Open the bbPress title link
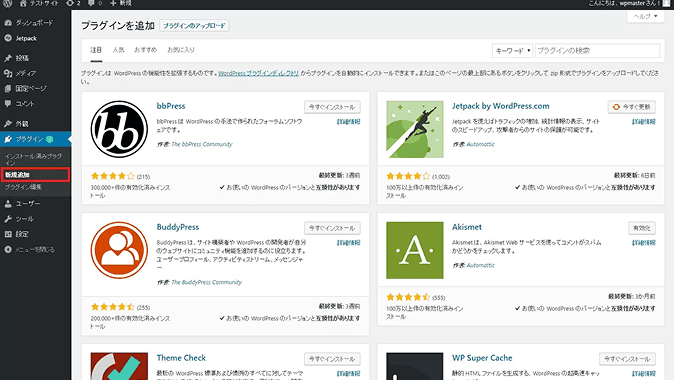This screenshot has height=380, width=674. (171, 106)
